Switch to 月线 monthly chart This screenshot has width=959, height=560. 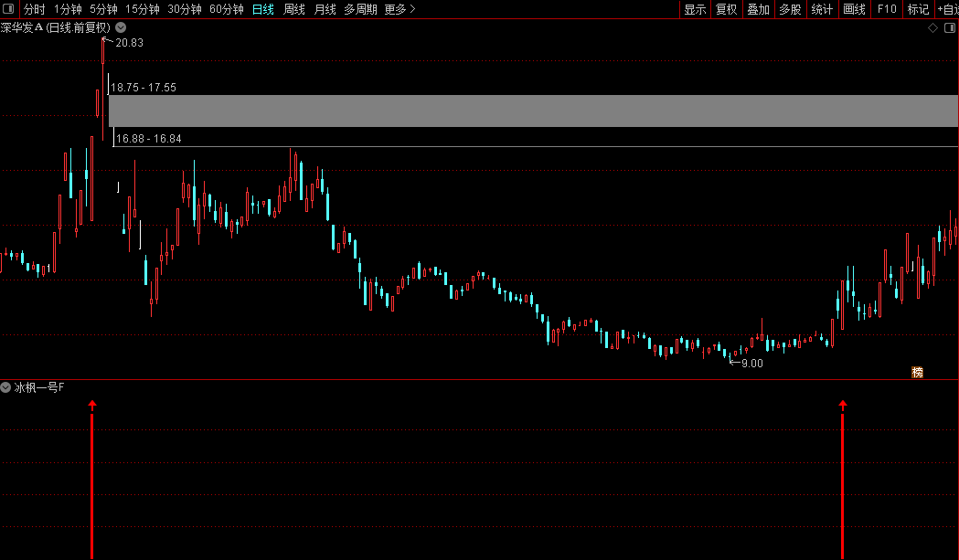click(x=325, y=9)
